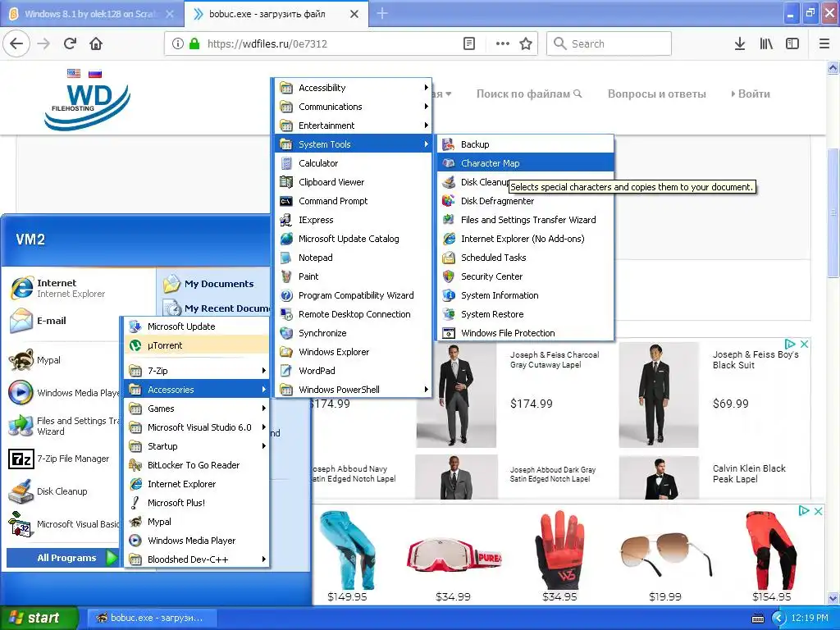Open the Firefox hamburger menu
This screenshot has width=840, height=630.
(824, 44)
